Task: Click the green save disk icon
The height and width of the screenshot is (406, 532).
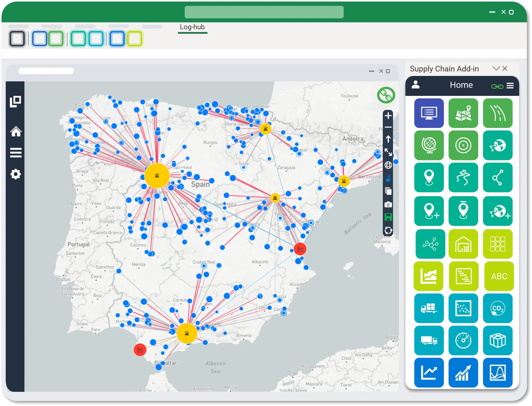Action: pyautogui.click(x=388, y=217)
